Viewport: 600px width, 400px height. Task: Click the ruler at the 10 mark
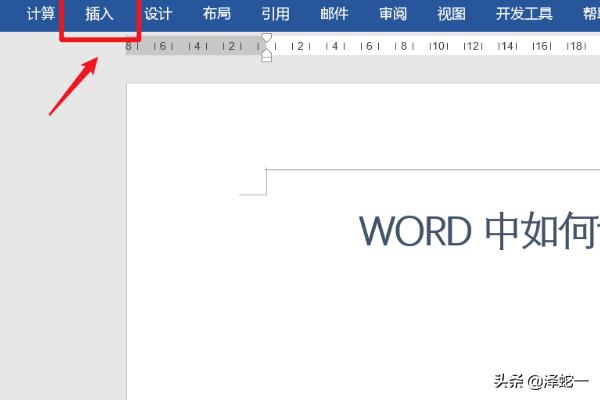pyautogui.click(x=439, y=46)
